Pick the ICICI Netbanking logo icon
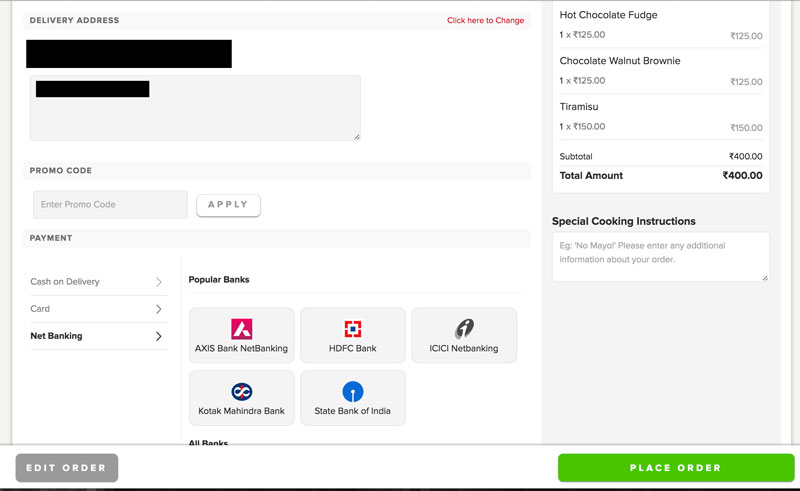 click(464, 329)
